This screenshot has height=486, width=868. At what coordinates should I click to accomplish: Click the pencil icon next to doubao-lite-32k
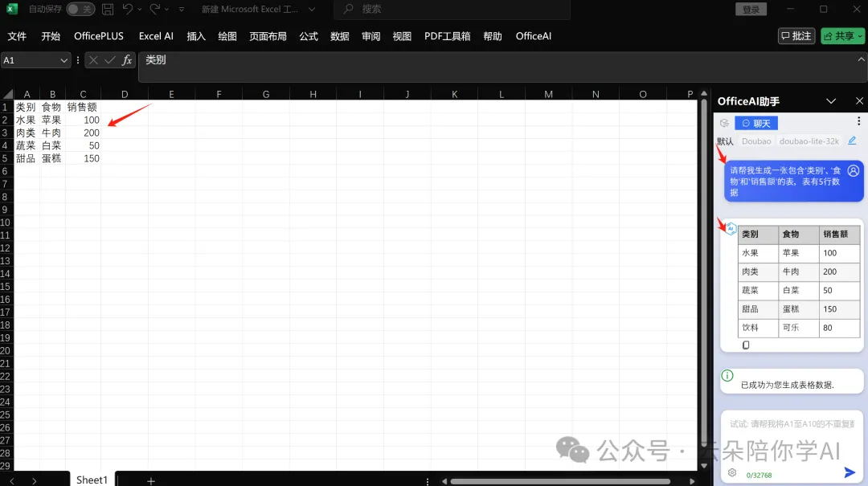(x=853, y=140)
